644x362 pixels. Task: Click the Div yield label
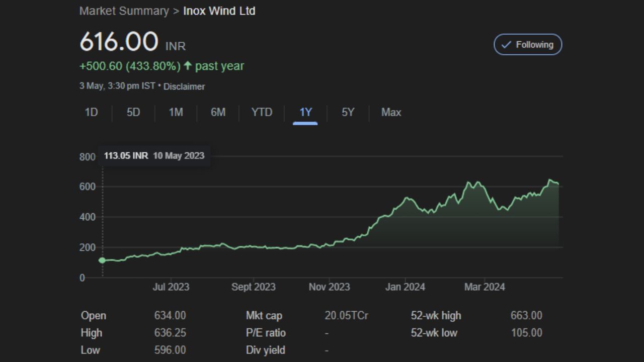[x=265, y=350]
